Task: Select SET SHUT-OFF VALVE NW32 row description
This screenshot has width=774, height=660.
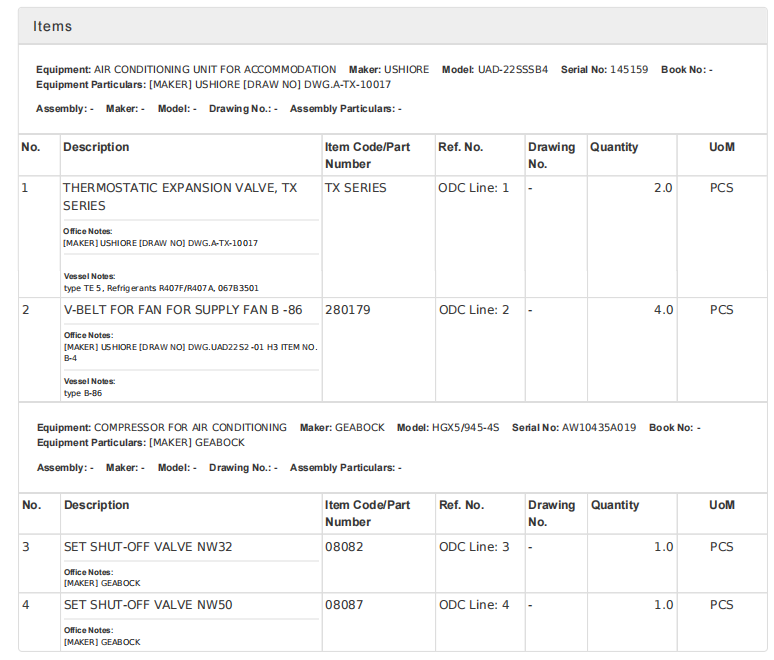Action: pyautogui.click(x=148, y=547)
